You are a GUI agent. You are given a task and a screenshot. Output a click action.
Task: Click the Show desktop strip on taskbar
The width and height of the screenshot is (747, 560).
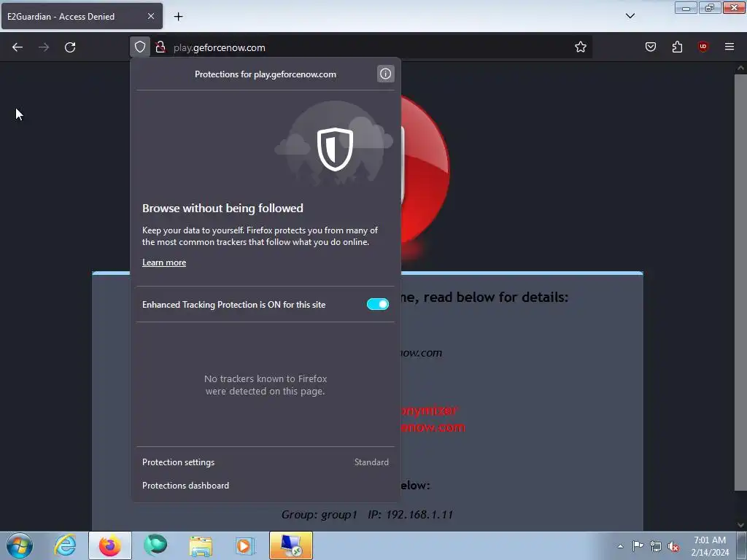point(742,545)
